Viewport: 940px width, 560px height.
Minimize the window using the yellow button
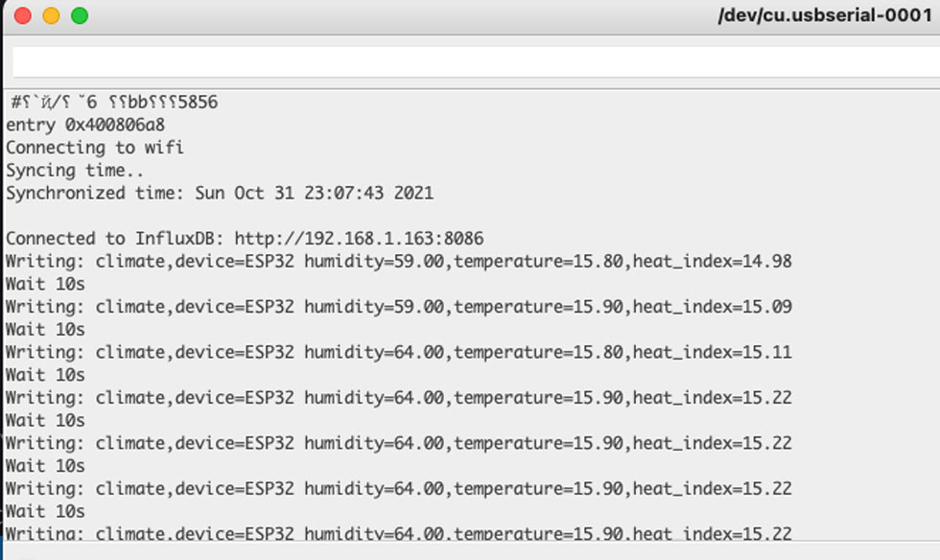52,15
